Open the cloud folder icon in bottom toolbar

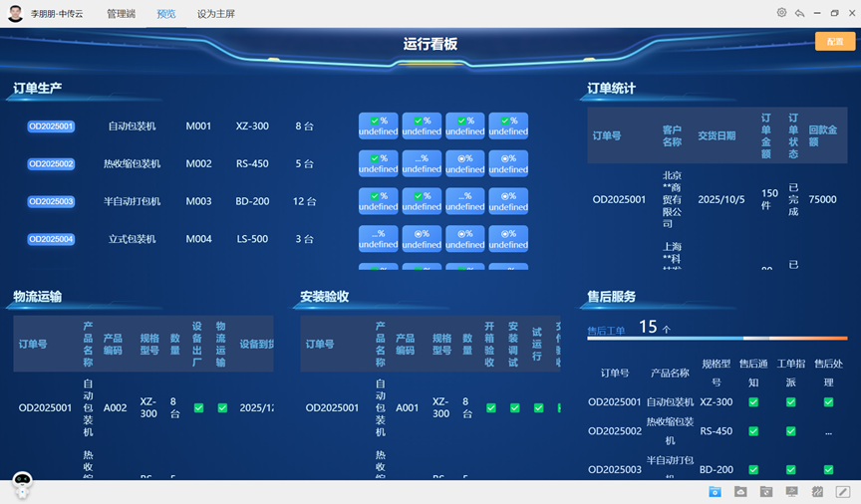740,492
